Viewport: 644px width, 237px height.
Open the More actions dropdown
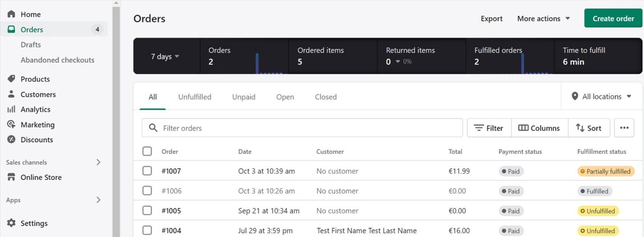(544, 18)
